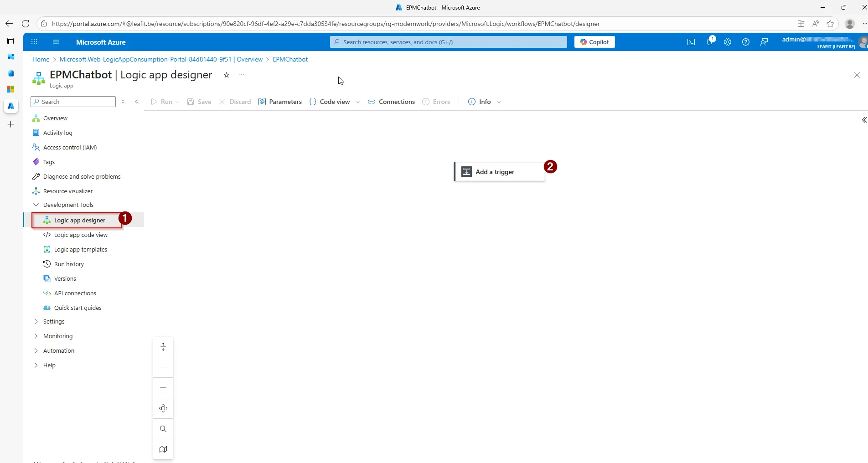Open the Cloud Shell icon
The image size is (868, 463).
pos(691,42)
